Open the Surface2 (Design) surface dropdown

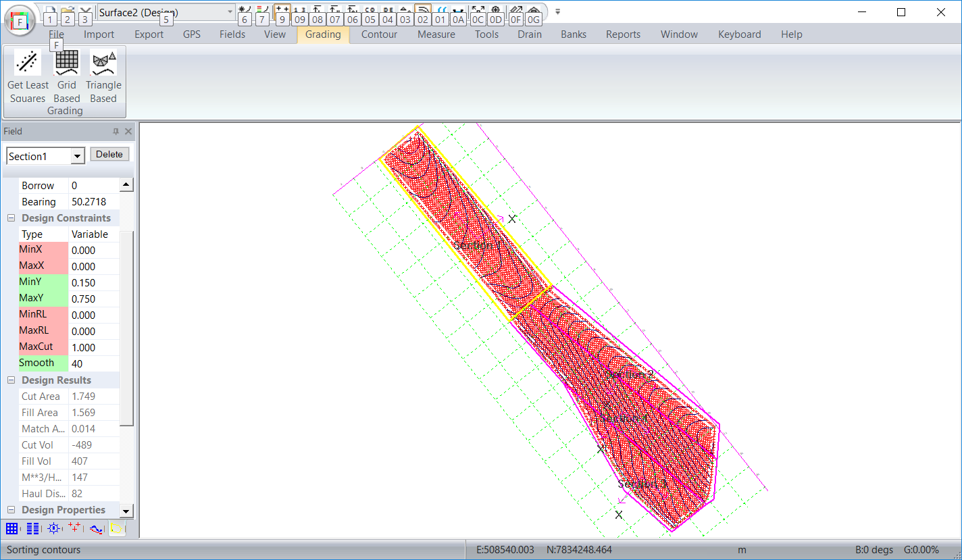pyautogui.click(x=230, y=12)
